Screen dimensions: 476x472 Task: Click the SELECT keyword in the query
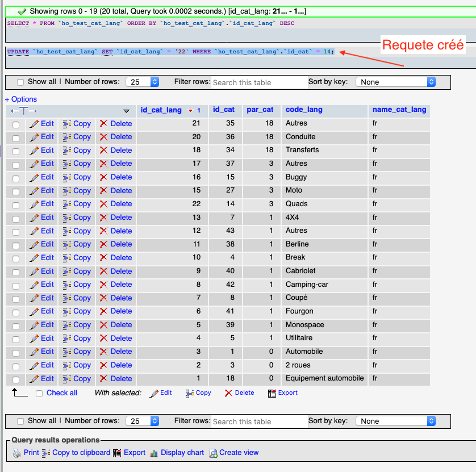pyautogui.click(x=18, y=23)
